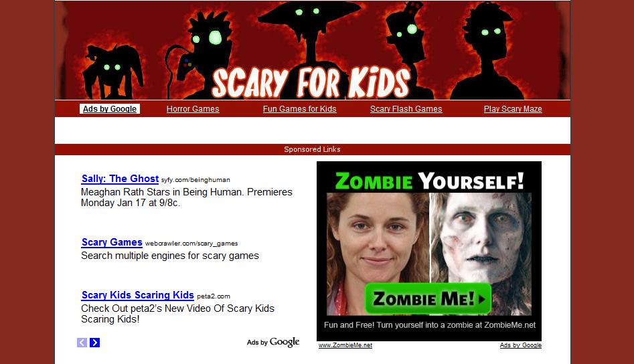Click the mushroom-head monster silhouette
The width and height of the screenshot is (634, 364).
pyautogui.click(x=311, y=34)
